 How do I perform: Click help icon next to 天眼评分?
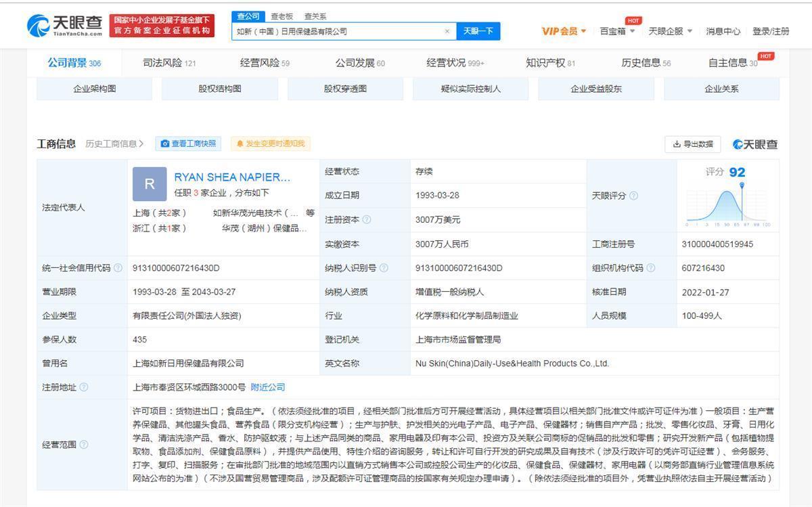[x=633, y=196]
